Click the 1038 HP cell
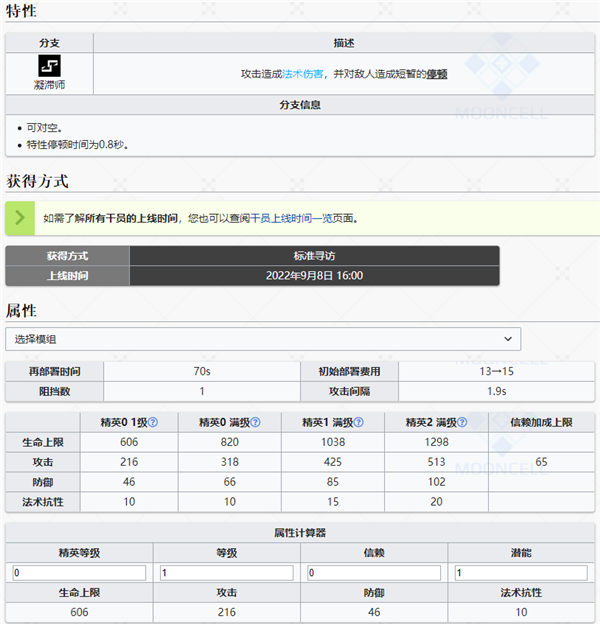The width and height of the screenshot is (600, 624). tap(333, 442)
